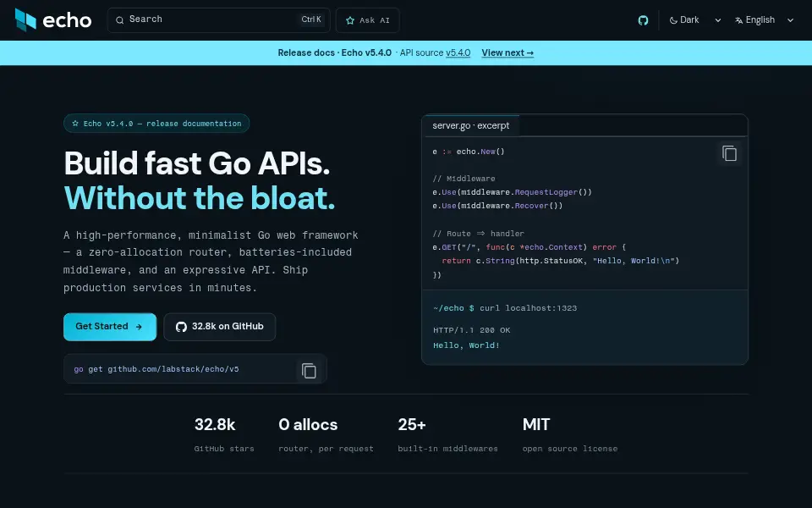The width and height of the screenshot is (812, 508).
Task: Click the curl localhost:1323 command line
Action: click(x=505, y=308)
